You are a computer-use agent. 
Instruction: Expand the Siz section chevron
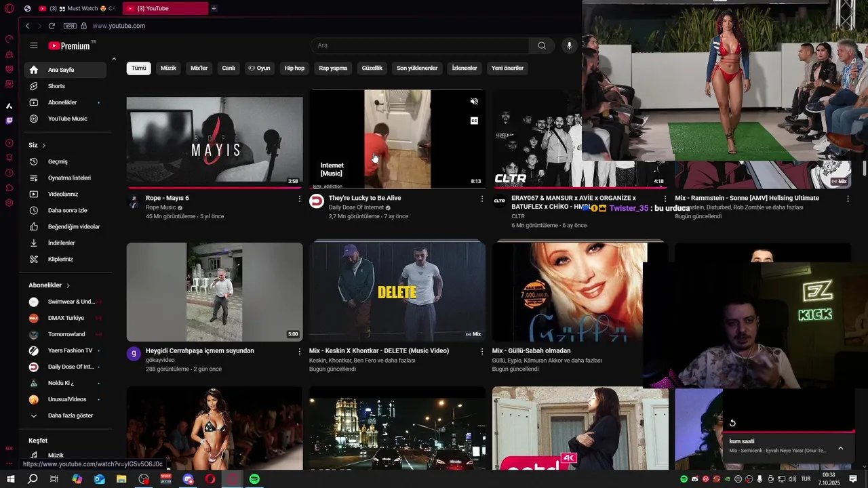pyautogui.click(x=44, y=146)
